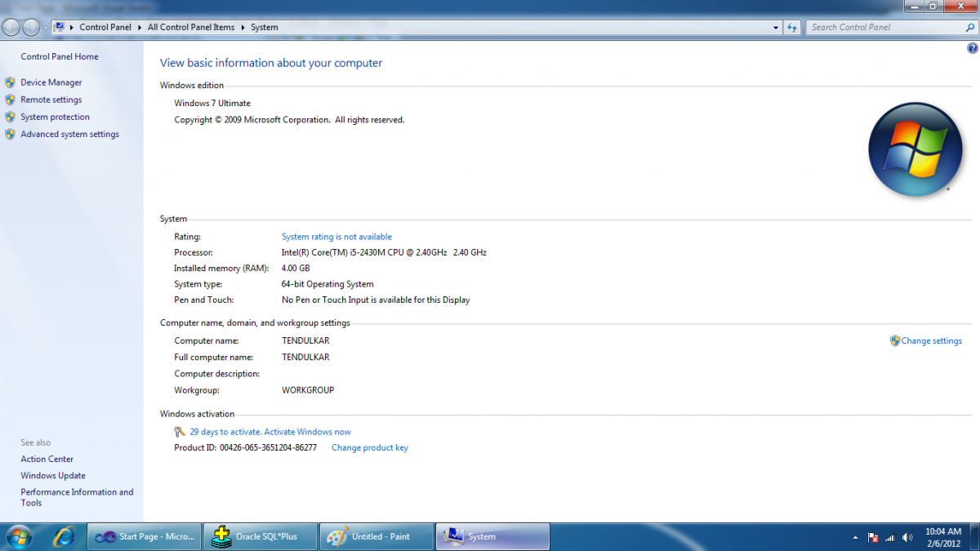Open the address bar history dropdown
The width and height of the screenshot is (980, 551).
[777, 27]
